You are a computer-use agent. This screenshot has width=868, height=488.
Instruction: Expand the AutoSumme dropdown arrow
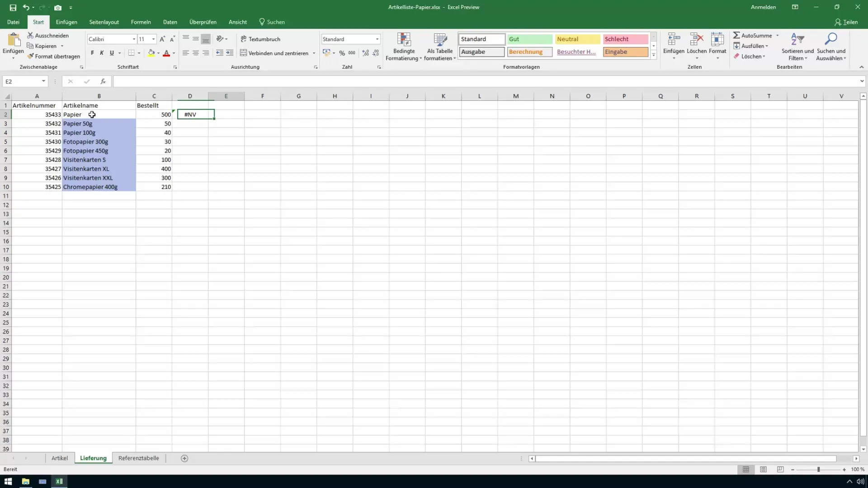coord(778,35)
